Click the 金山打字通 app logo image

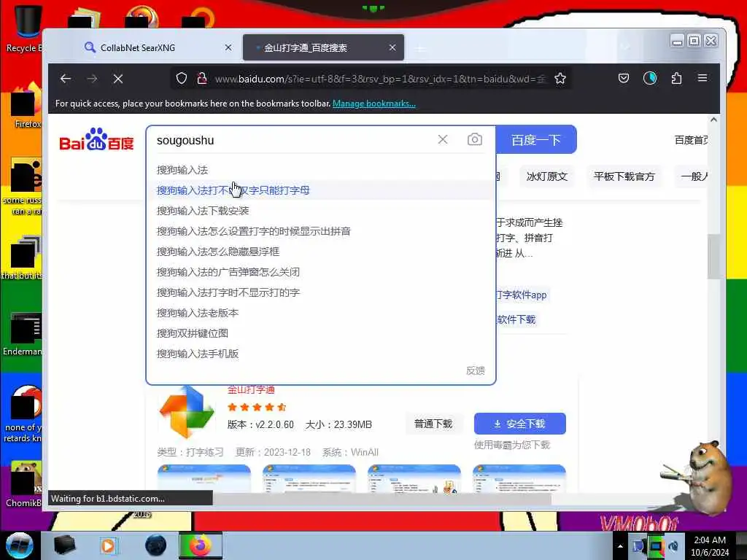(187, 413)
